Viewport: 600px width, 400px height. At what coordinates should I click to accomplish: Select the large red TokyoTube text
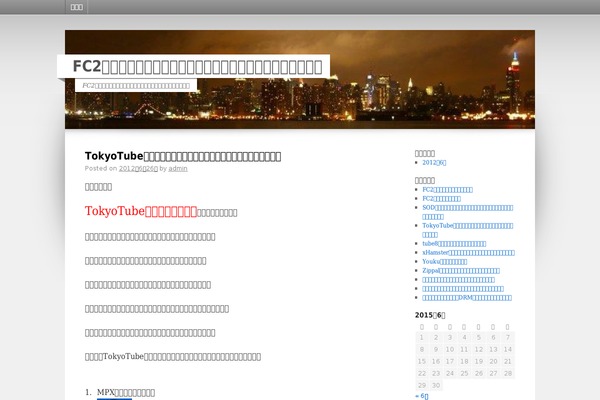pyautogui.click(x=141, y=211)
